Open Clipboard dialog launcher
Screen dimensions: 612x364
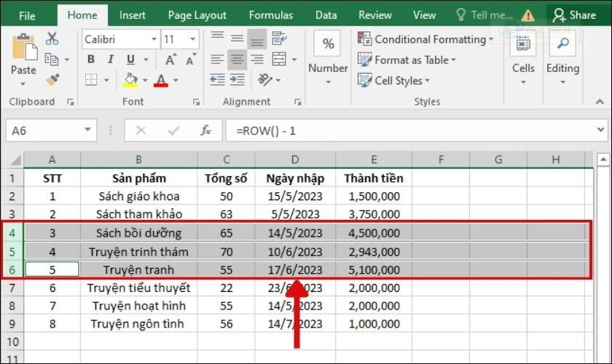[x=70, y=102]
